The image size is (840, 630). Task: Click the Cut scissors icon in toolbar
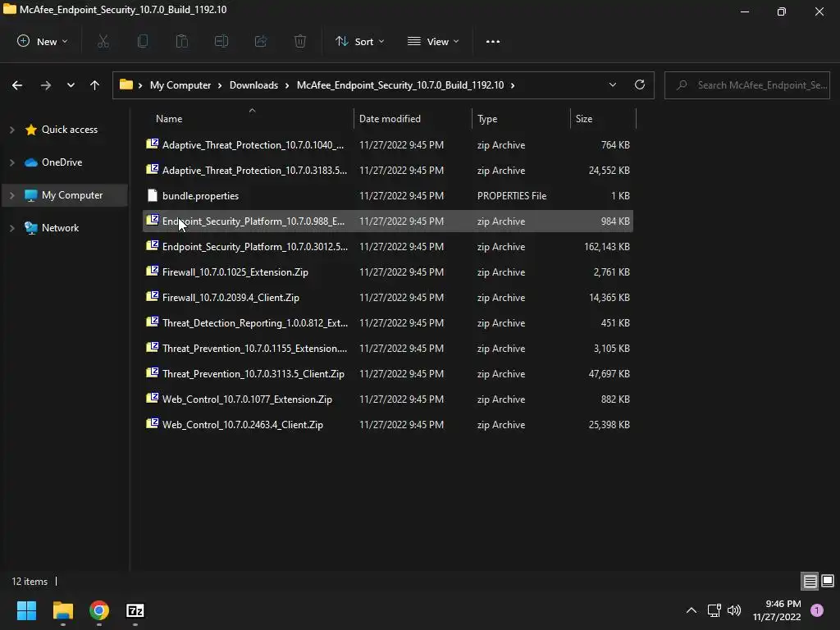click(x=103, y=41)
